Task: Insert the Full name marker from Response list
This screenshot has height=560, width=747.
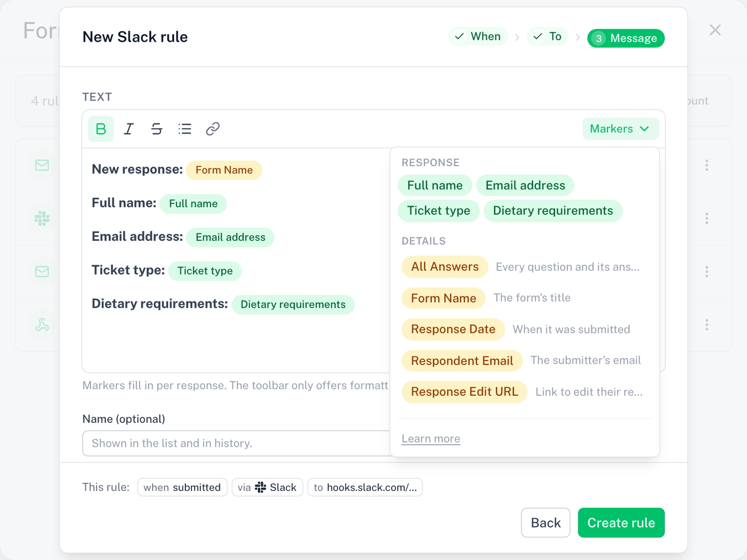Action: 435,185
